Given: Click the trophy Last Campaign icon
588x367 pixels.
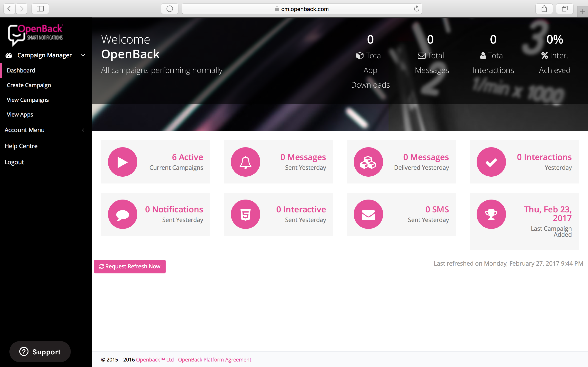Looking at the screenshot, I should coord(491,214).
